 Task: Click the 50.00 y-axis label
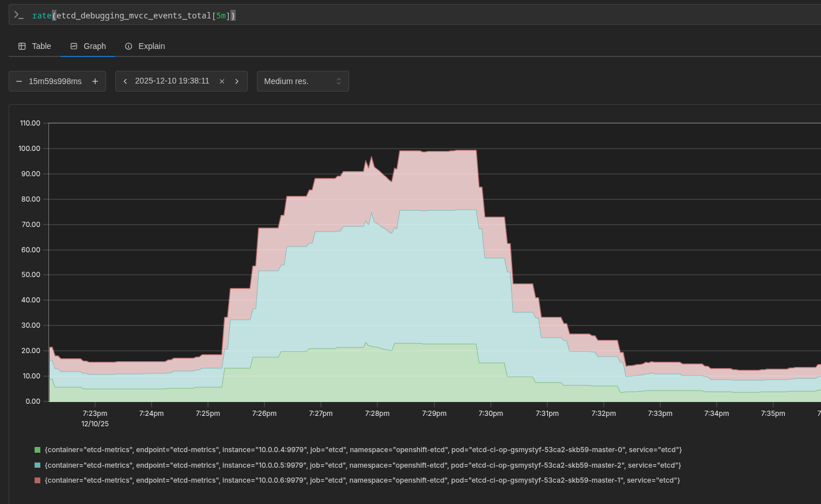[31, 275]
